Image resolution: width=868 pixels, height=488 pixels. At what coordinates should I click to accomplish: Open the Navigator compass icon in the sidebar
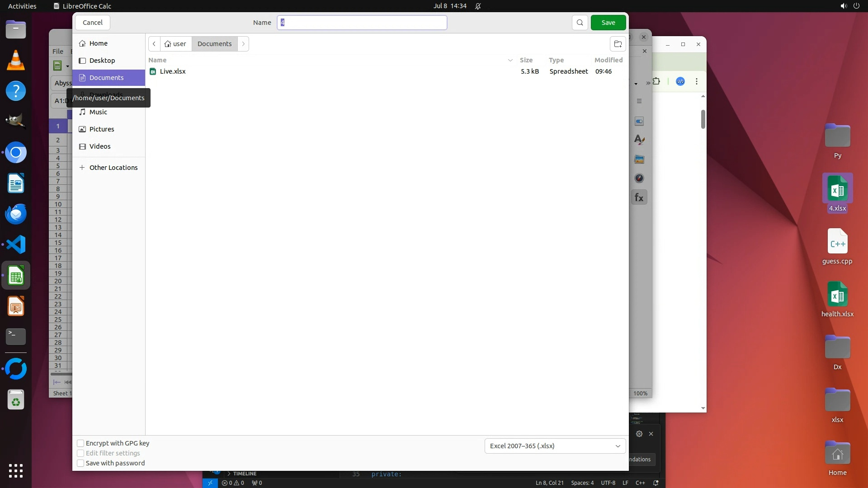pos(639,178)
